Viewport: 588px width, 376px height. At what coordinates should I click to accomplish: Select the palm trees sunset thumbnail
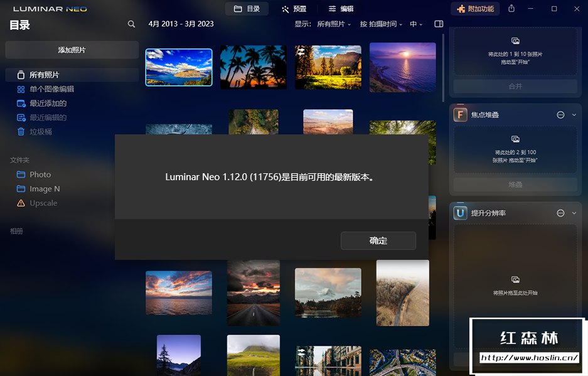point(254,67)
